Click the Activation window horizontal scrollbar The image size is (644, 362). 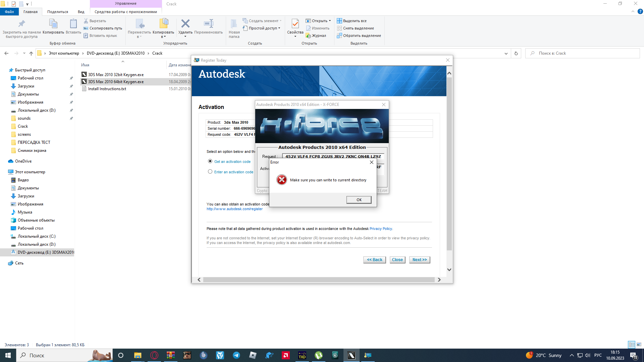coord(319,280)
